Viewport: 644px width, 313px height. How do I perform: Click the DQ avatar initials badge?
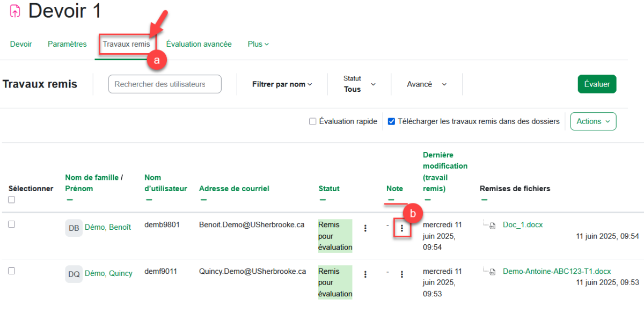[x=74, y=274]
